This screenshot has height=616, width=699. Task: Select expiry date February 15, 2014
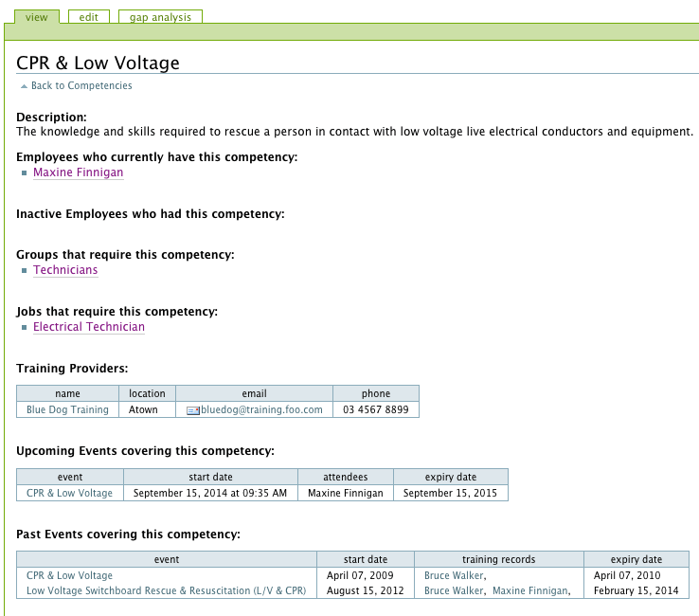(636, 590)
